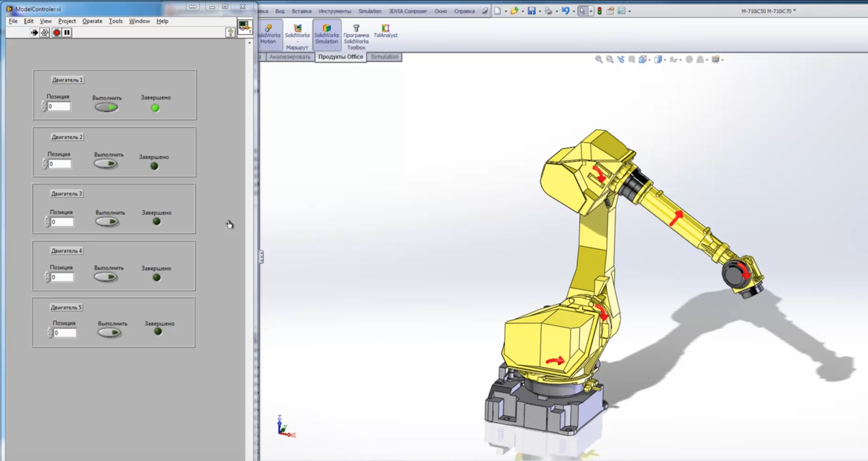This screenshot has height=461, width=868.
Task: Click the Rebuild traffic light icon
Action: tap(599, 11)
